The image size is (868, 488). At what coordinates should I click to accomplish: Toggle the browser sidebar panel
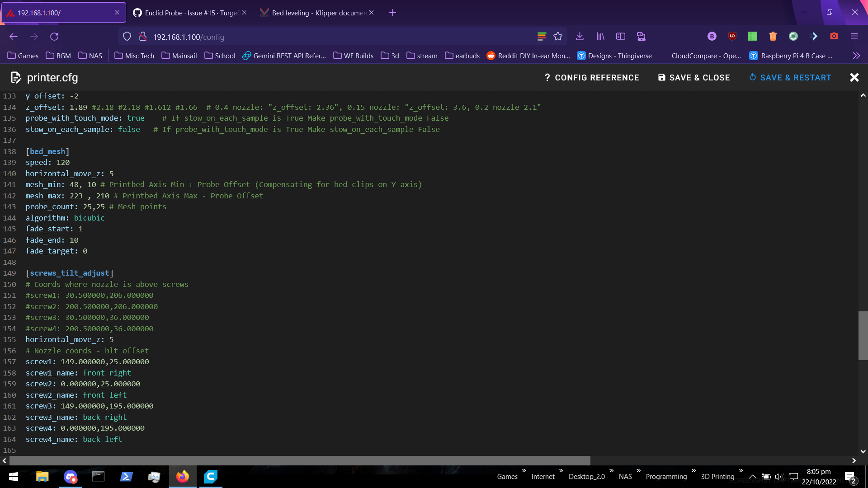coord(621,36)
